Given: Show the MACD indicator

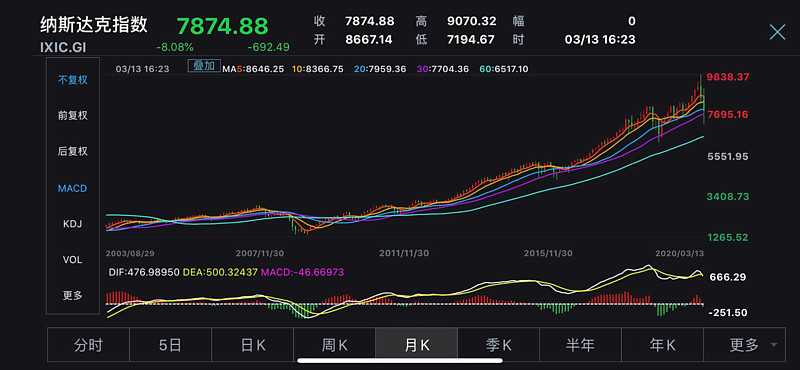Looking at the screenshot, I should coord(72,188).
